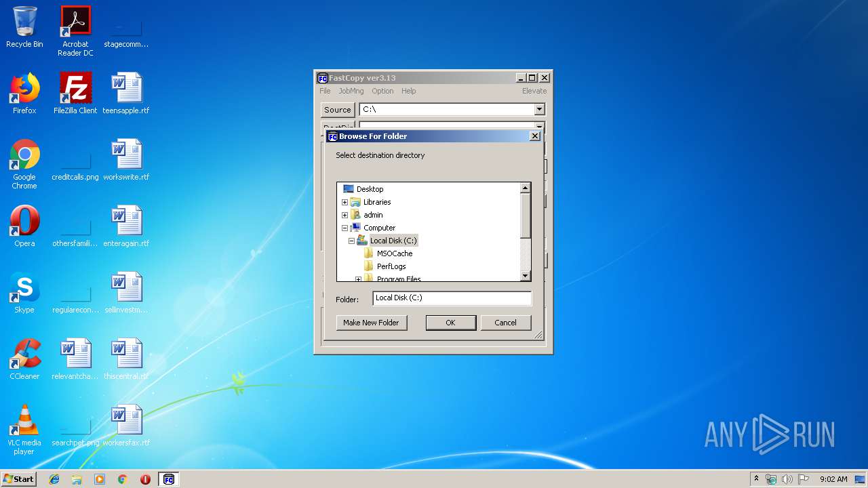Select the Opera desktop shortcut

(24, 226)
